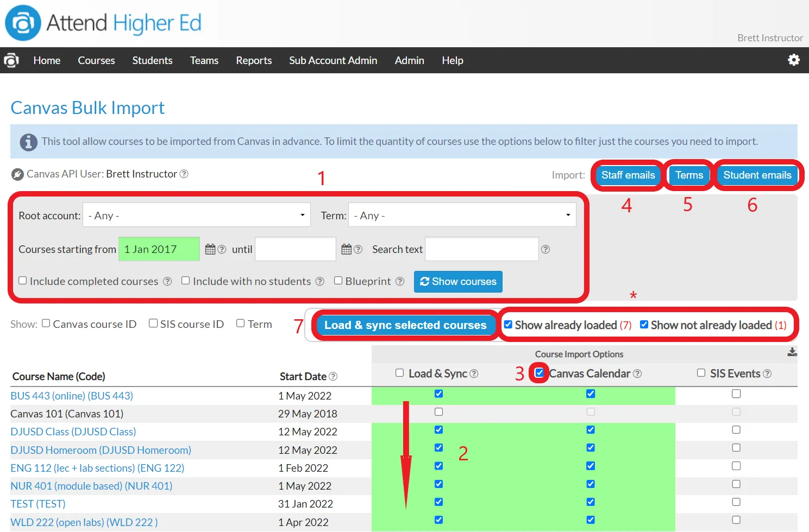Click the small Attend icon in navbar
The height and width of the screenshot is (532, 809).
[x=11, y=60]
